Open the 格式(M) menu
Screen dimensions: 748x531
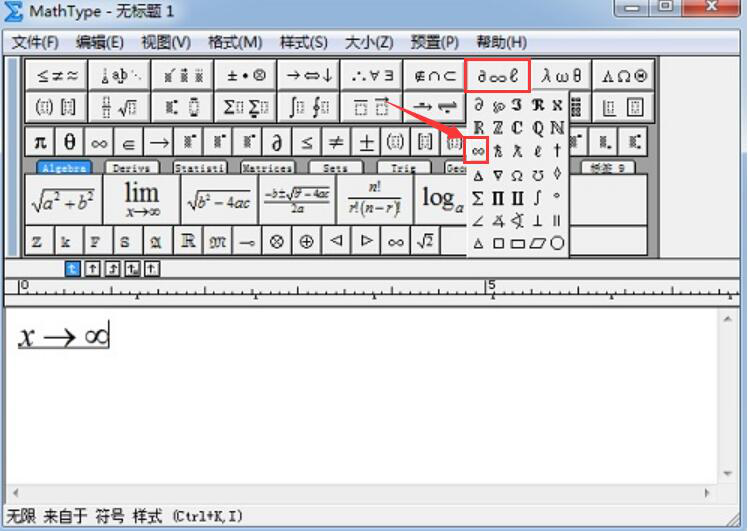coord(235,42)
